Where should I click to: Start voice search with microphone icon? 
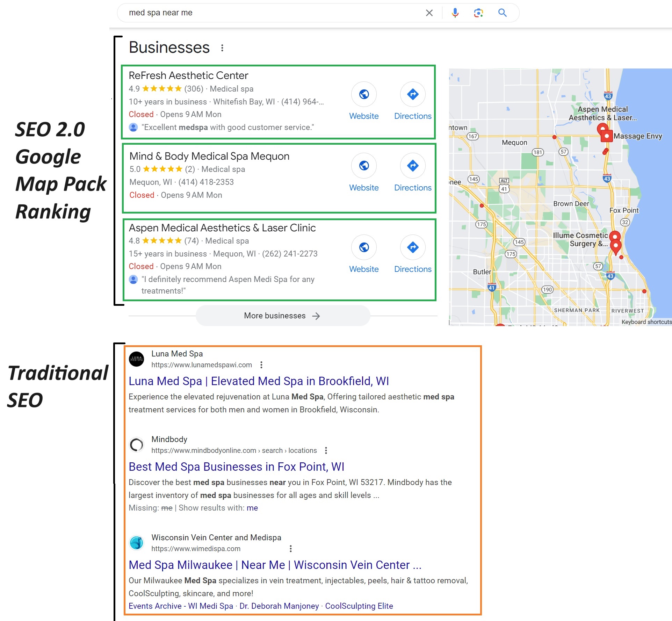455,13
